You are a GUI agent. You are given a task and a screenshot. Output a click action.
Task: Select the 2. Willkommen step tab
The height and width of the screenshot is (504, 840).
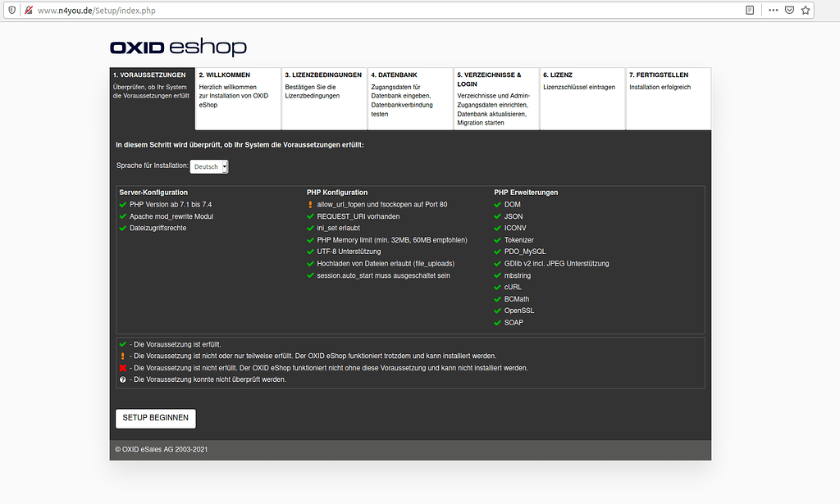(237, 98)
